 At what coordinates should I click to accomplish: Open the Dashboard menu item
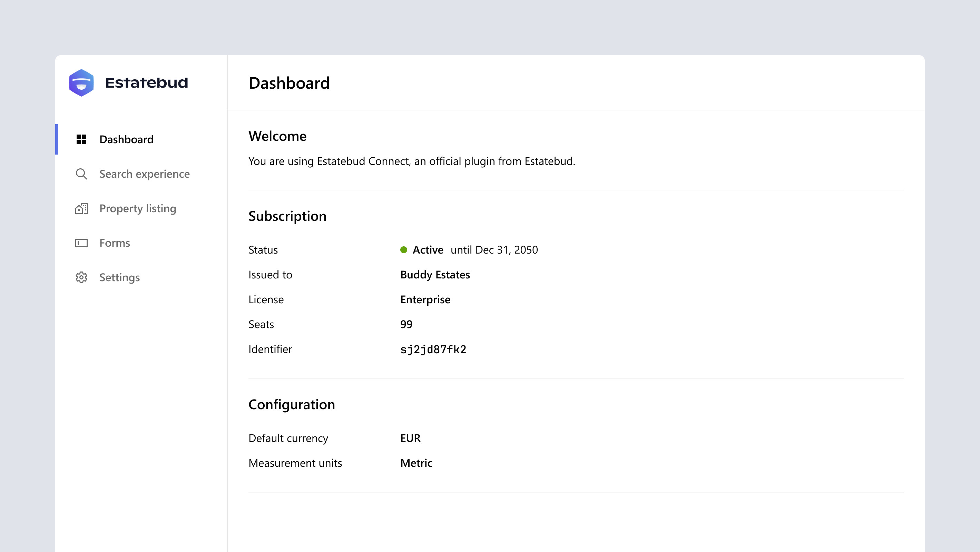126,139
